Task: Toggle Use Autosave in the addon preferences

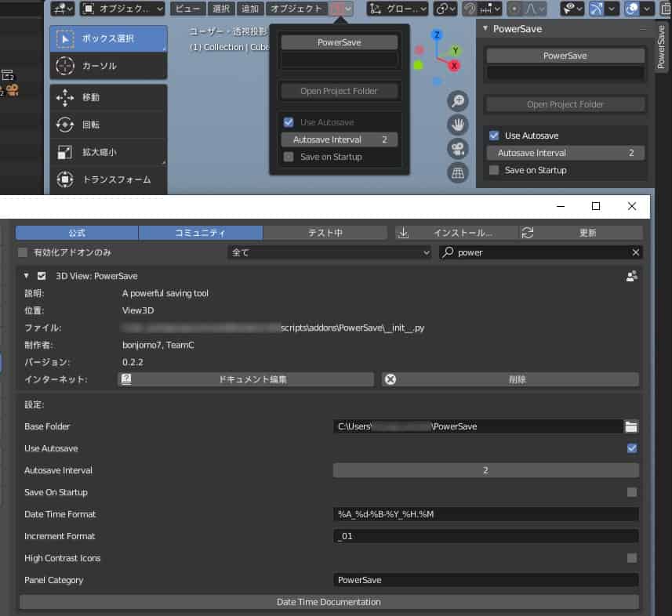Action: tap(632, 448)
